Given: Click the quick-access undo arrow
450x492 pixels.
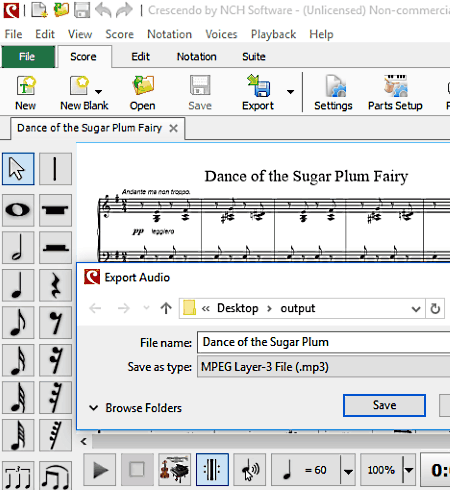Looking at the screenshot, I should pos(103,10).
